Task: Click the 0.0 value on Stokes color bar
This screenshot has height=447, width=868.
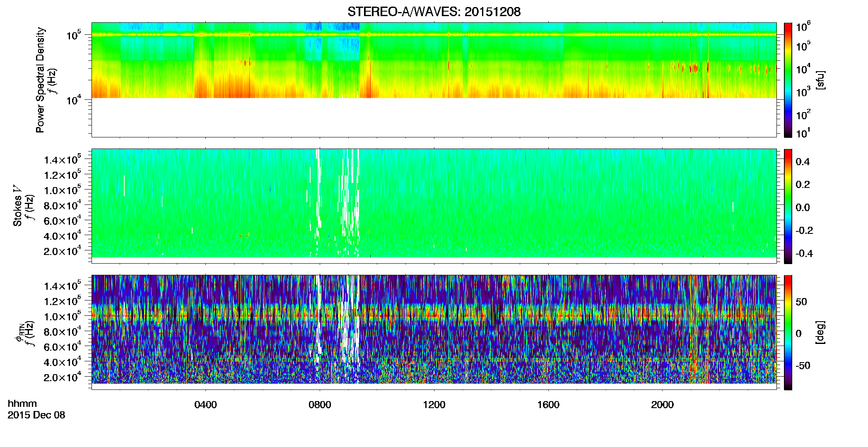Action: pos(803,208)
